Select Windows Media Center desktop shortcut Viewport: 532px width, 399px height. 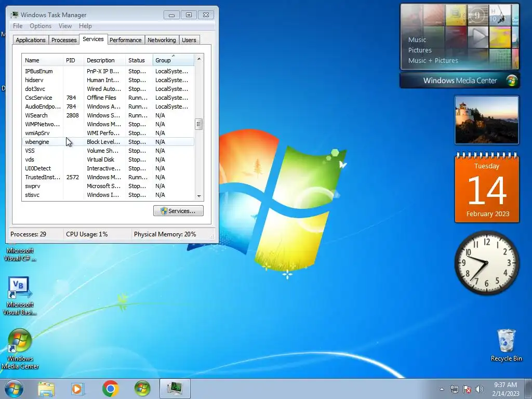tap(20, 349)
